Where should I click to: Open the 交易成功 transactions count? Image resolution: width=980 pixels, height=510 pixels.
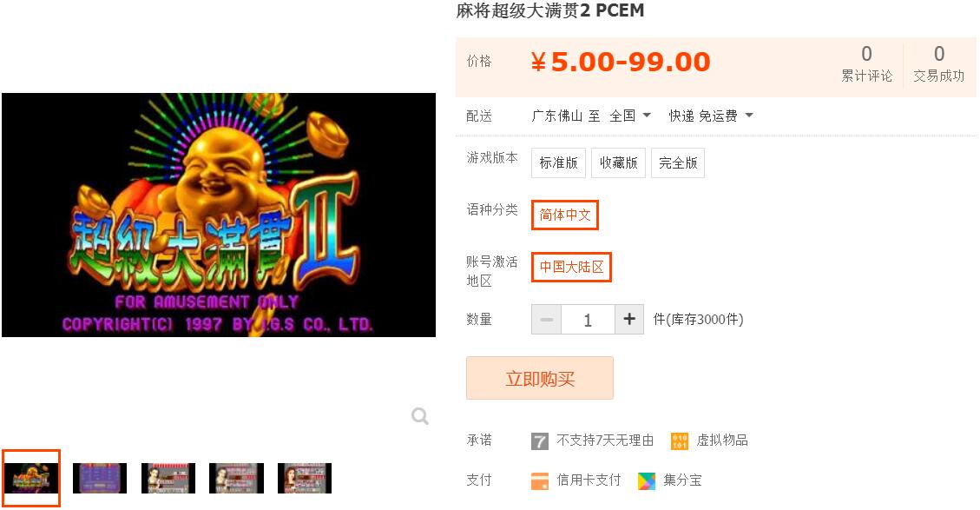(938, 63)
